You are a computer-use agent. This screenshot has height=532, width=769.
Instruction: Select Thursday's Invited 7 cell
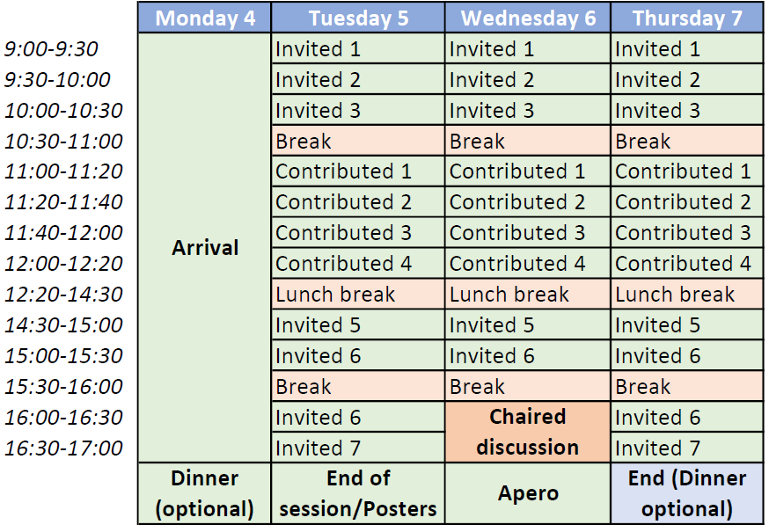click(687, 448)
